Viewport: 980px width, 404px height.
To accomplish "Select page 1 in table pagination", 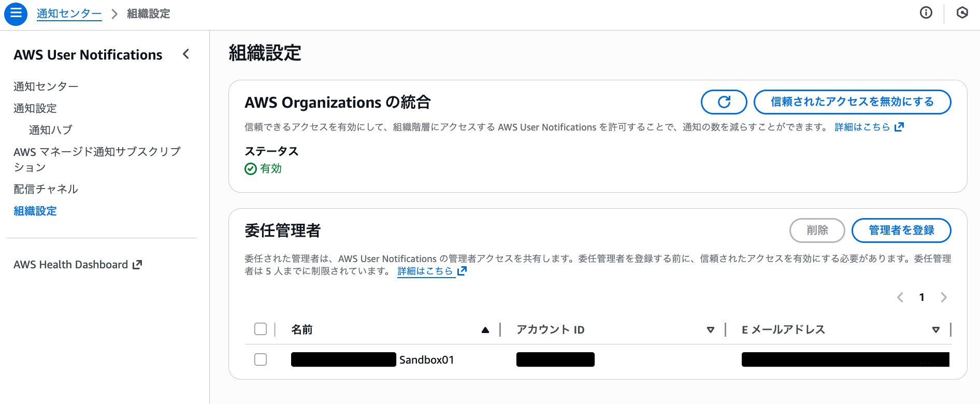I will [922, 297].
